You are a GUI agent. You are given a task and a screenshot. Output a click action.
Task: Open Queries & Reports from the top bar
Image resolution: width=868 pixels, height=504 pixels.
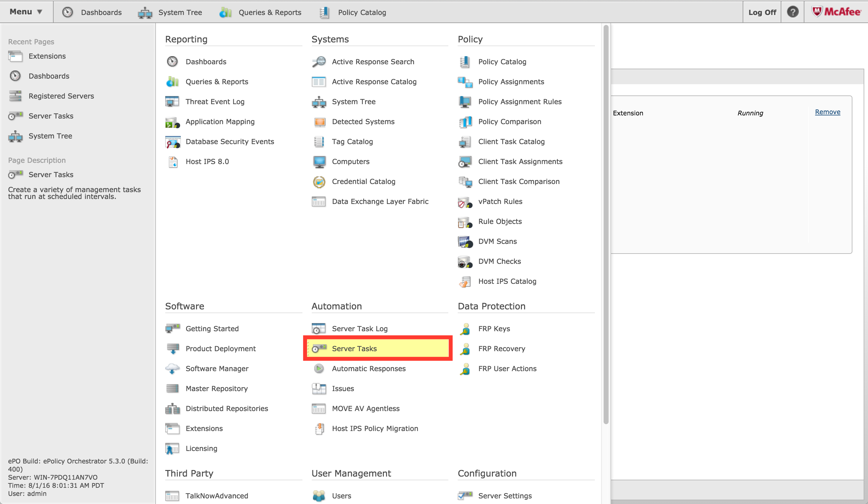[x=270, y=12]
